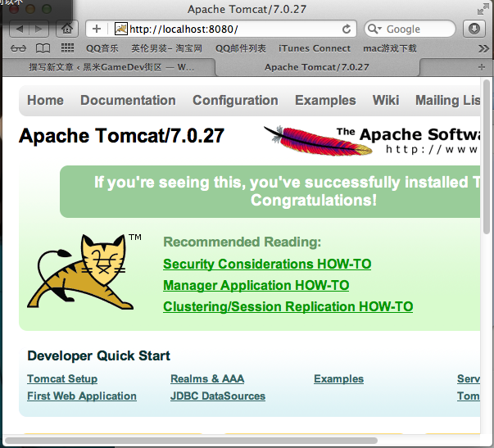
Task: Open mac游戏下载 bookmark
Action: [x=390, y=48]
